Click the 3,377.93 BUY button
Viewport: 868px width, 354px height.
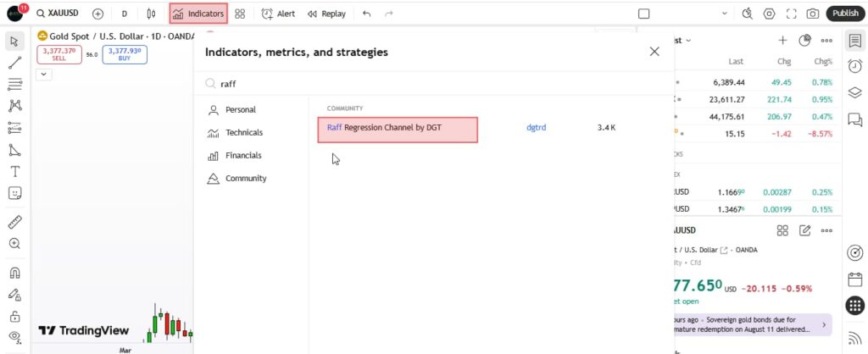[125, 54]
